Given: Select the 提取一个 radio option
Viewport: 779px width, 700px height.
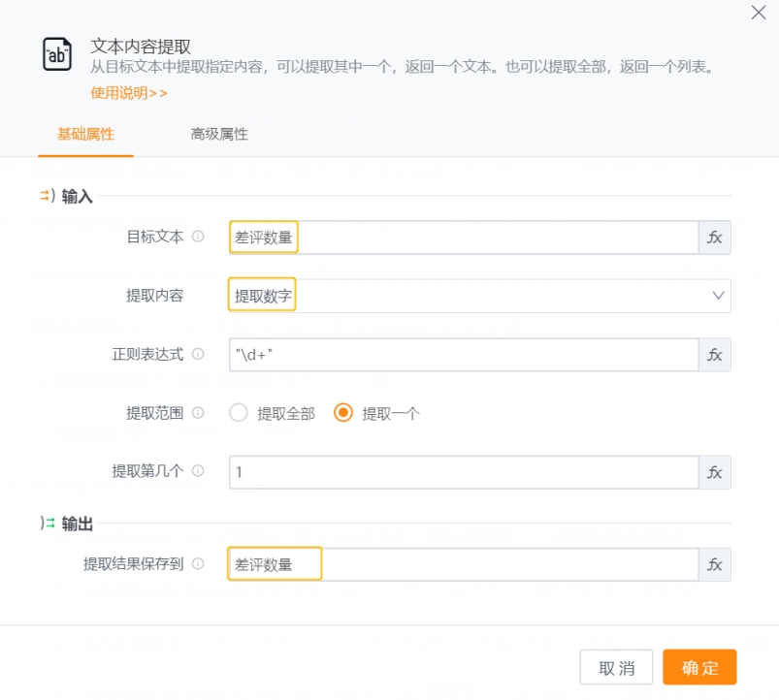Looking at the screenshot, I should [344, 412].
